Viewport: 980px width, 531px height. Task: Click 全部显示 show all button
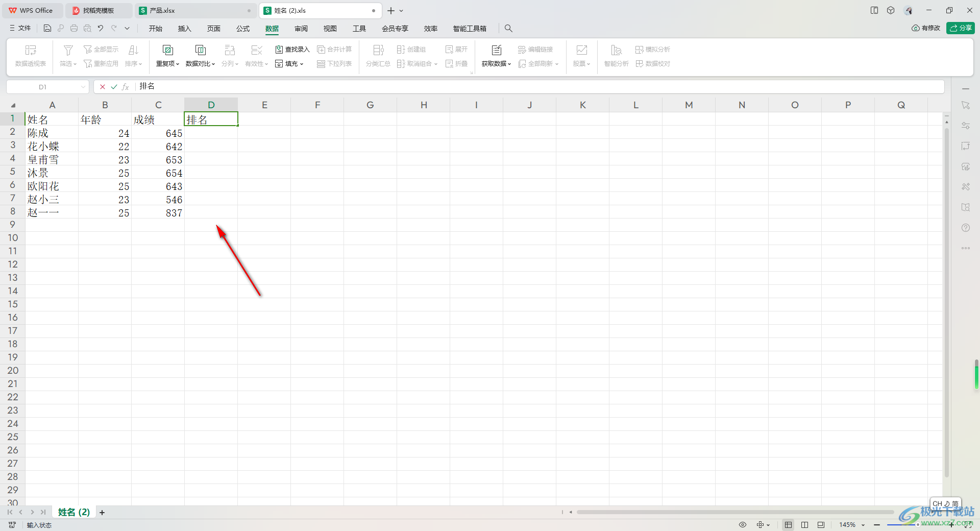pos(101,50)
